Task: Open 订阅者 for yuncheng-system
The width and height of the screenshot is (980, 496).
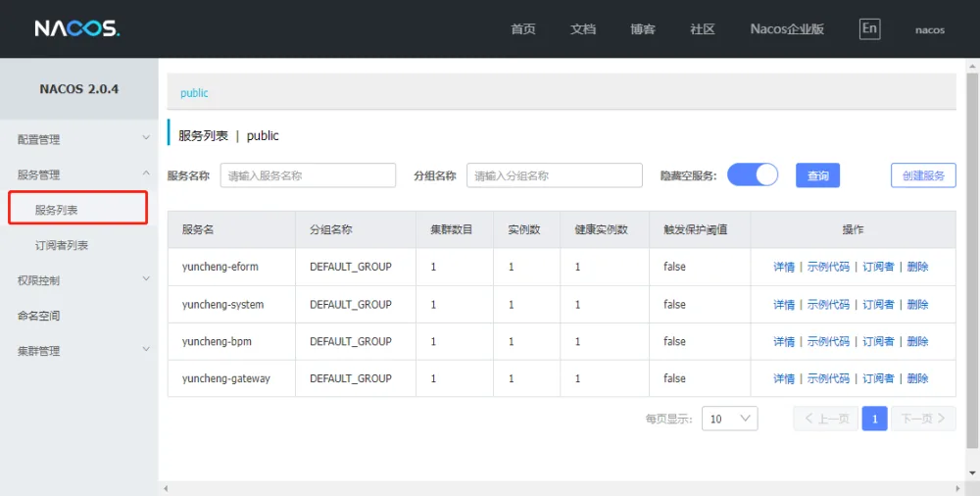Action: 878,305
